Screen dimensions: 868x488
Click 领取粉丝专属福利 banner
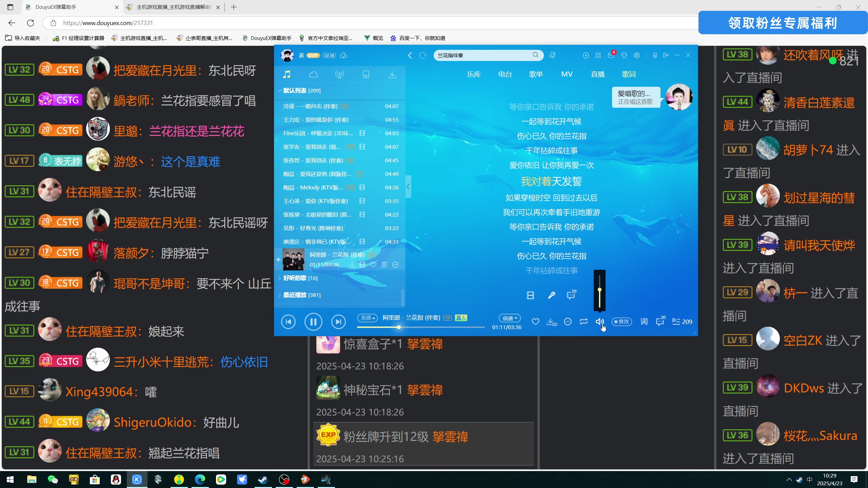783,23
